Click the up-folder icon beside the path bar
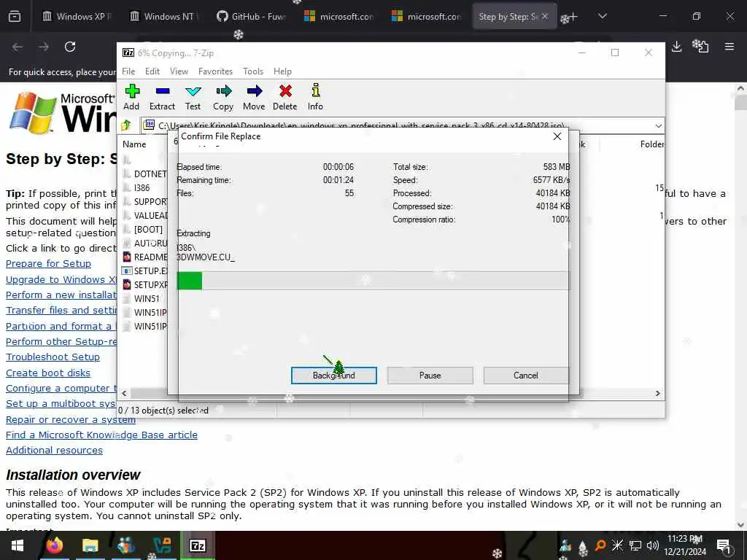The width and height of the screenshot is (747, 560). [x=126, y=125]
